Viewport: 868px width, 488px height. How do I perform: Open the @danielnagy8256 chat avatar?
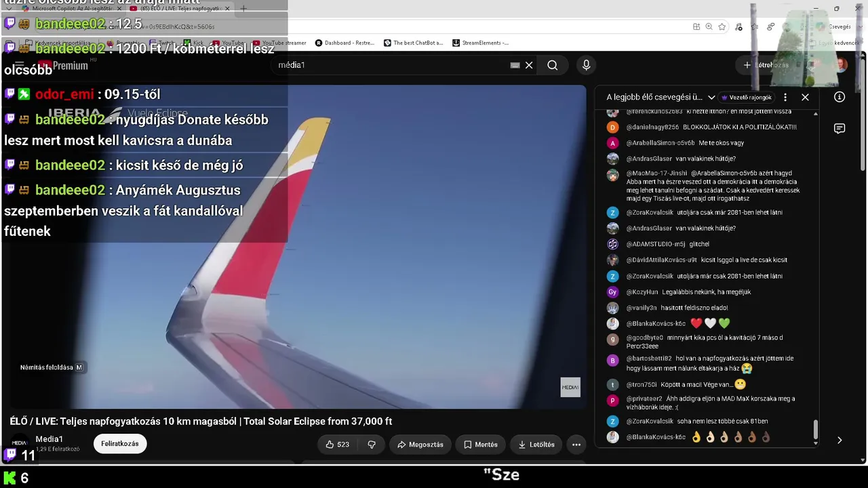click(613, 127)
